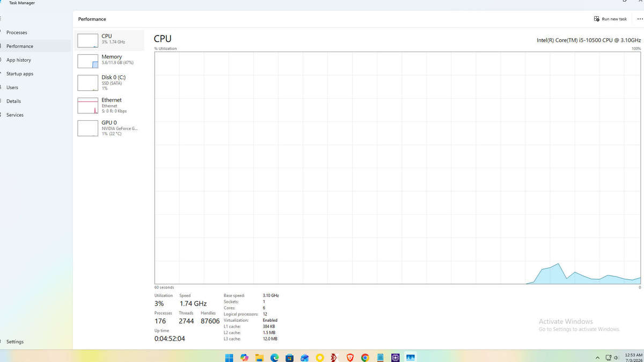644x362 pixels.
Task: Select Disk 0 (C:) resource entry
Action: click(x=110, y=82)
